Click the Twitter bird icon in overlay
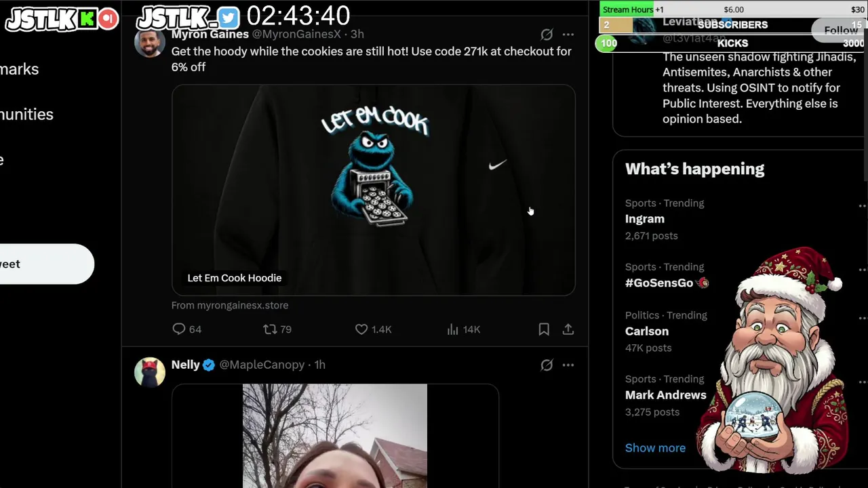 point(229,18)
